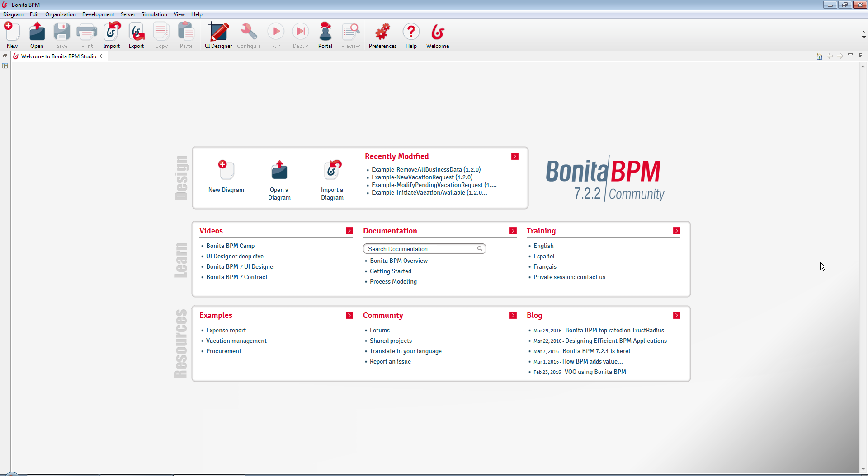Open Process Modeling documentation link

tap(393, 281)
